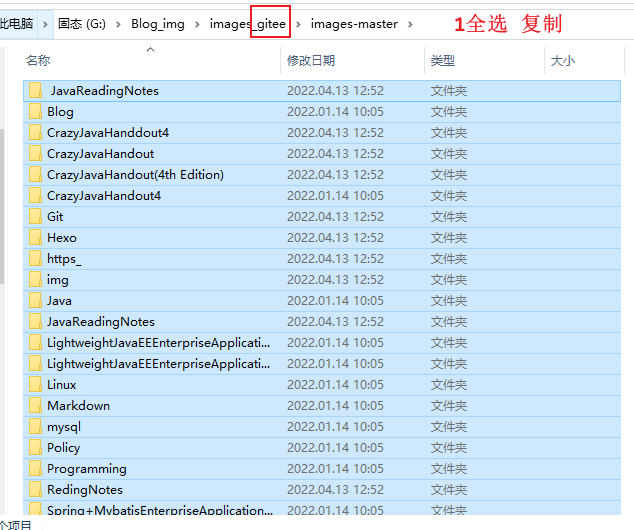This screenshot has width=634, height=530.
Task: Navigate to images_gitee breadcrumb
Action: [247, 24]
